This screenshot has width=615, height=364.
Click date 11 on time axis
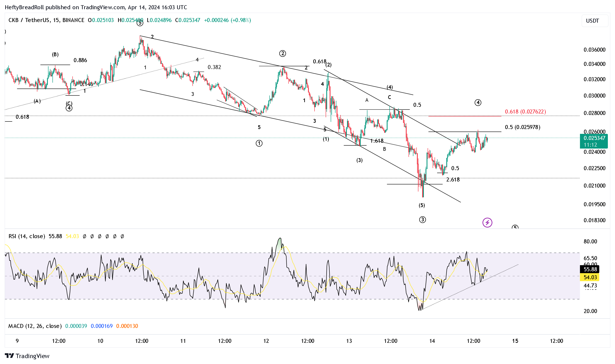click(183, 341)
